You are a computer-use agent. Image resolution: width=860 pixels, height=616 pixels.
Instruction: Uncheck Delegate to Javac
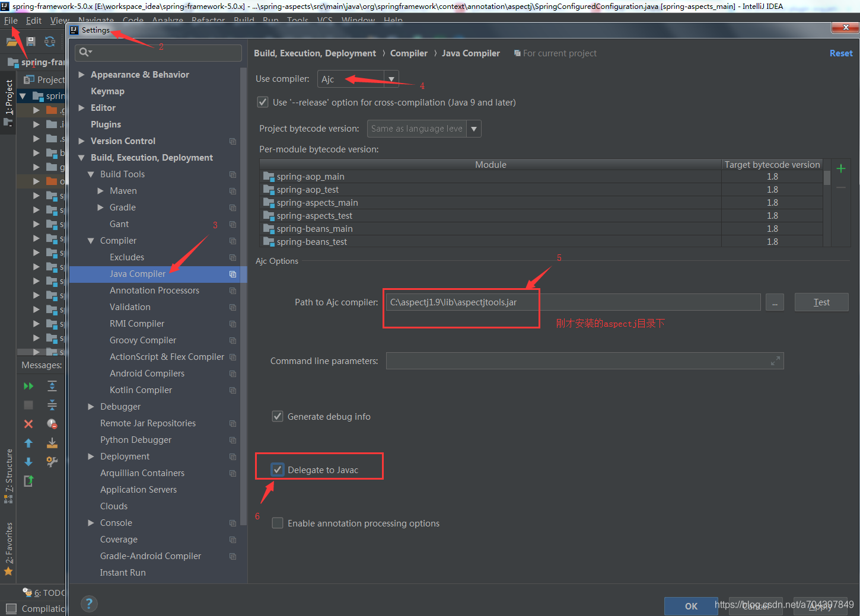click(x=277, y=470)
